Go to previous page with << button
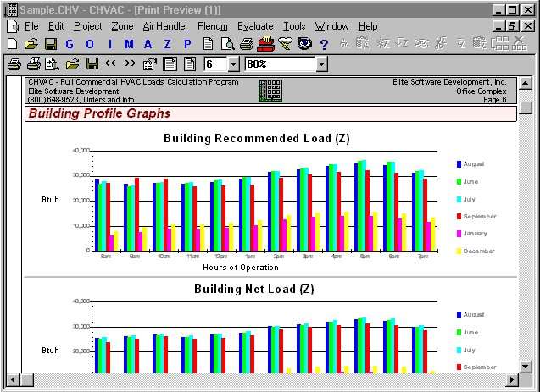 pos(110,63)
